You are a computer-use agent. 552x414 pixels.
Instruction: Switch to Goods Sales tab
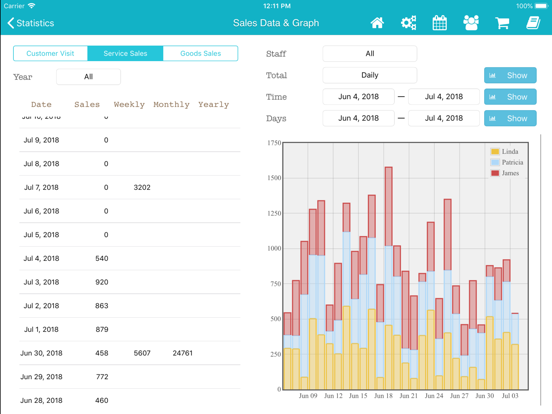201,54
